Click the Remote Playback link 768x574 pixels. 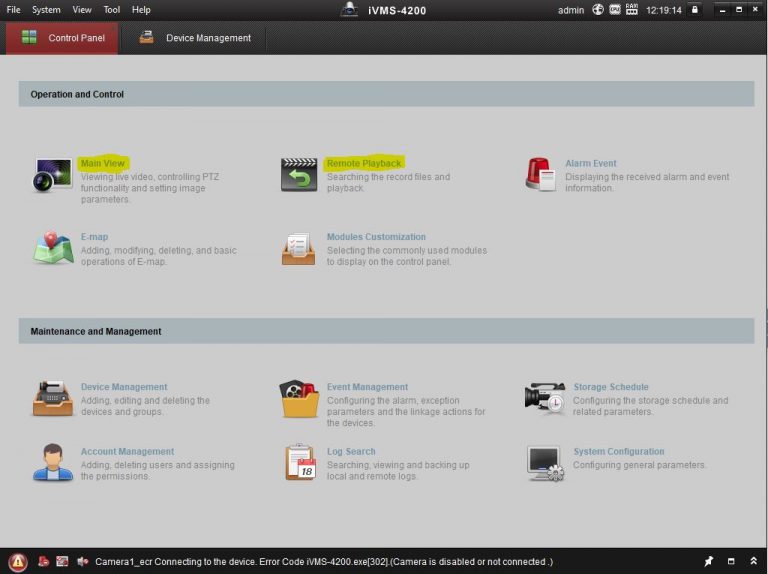click(364, 163)
